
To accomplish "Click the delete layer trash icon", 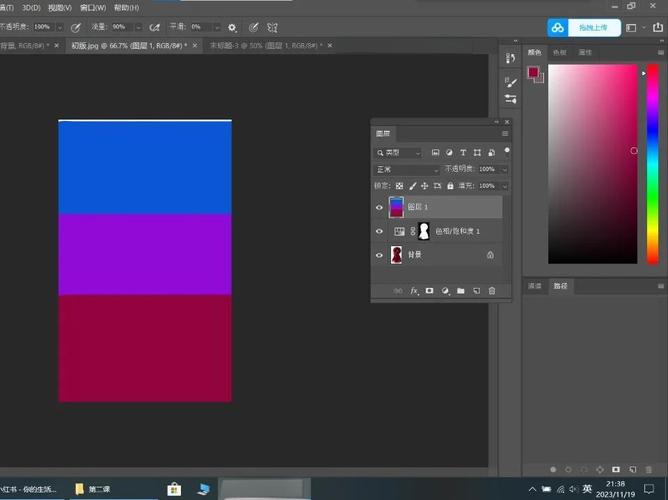I will click(x=492, y=291).
